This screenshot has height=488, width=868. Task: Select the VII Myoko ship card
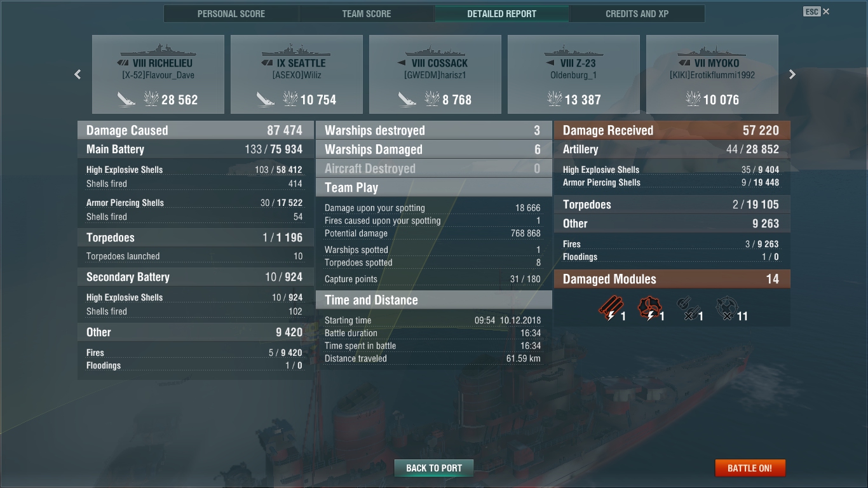[x=712, y=74]
